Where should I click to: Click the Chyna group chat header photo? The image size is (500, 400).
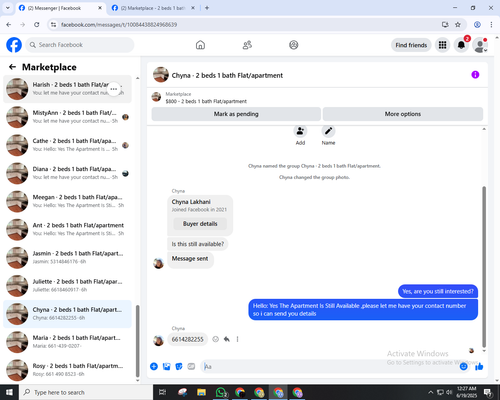click(161, 75)
